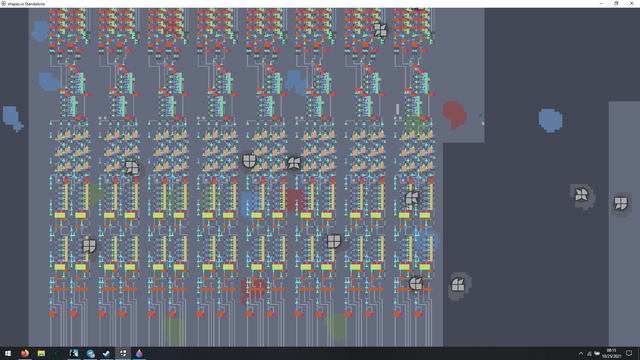
Task: Click the windmill shape marker in the eighth column's middle section
Action: (x=411, y=198)
